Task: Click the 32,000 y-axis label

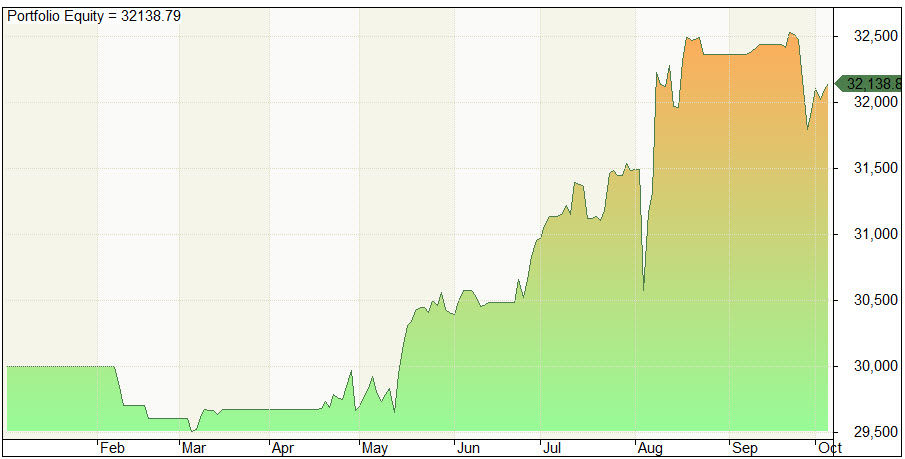Action: (x=876, y=102)
